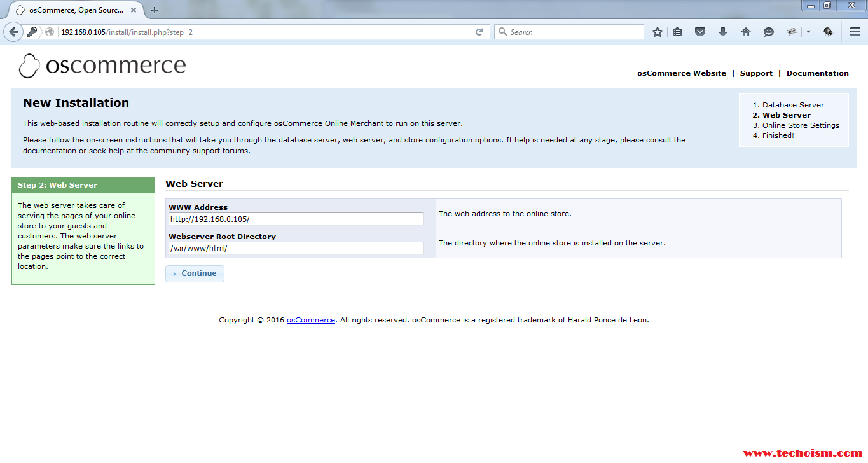The width and height of the screenshot is (868, 463).
Task: Click the globe site identity icon
Action: tap(50, 32)
